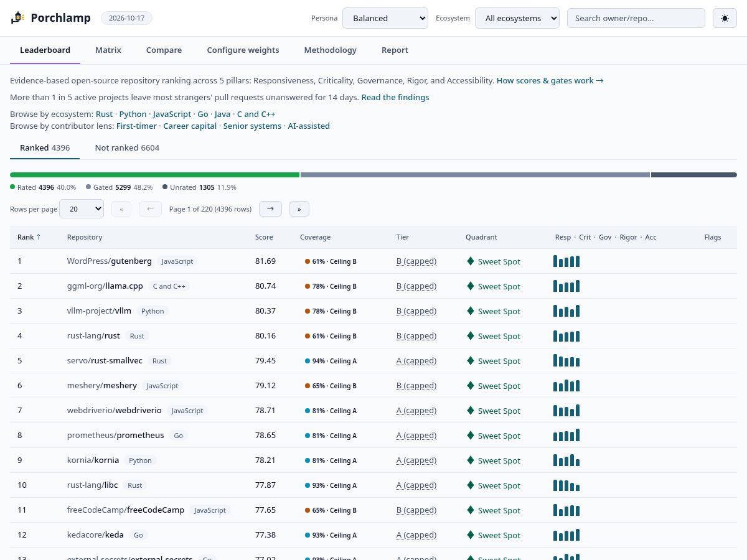Click coverage dot for freeCodeCamp 65% Ceiling B
747x560 pixels.
tap(308, 510)
